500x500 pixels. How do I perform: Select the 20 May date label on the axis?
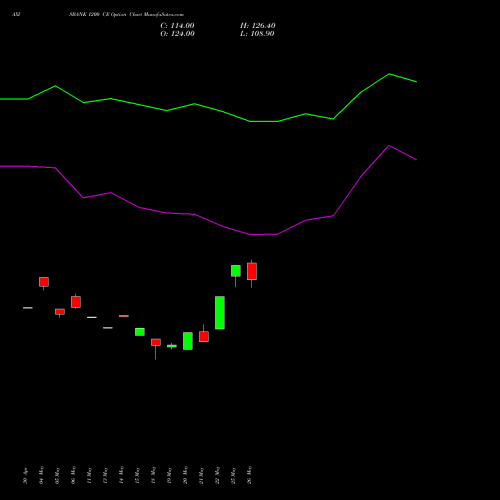point(185,475)
